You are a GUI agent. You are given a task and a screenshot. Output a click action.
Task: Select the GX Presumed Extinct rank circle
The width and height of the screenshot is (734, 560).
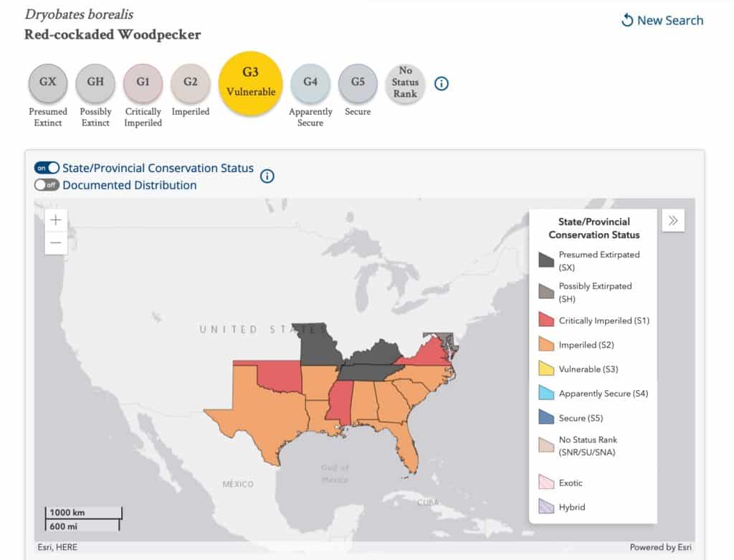[48, 83]
